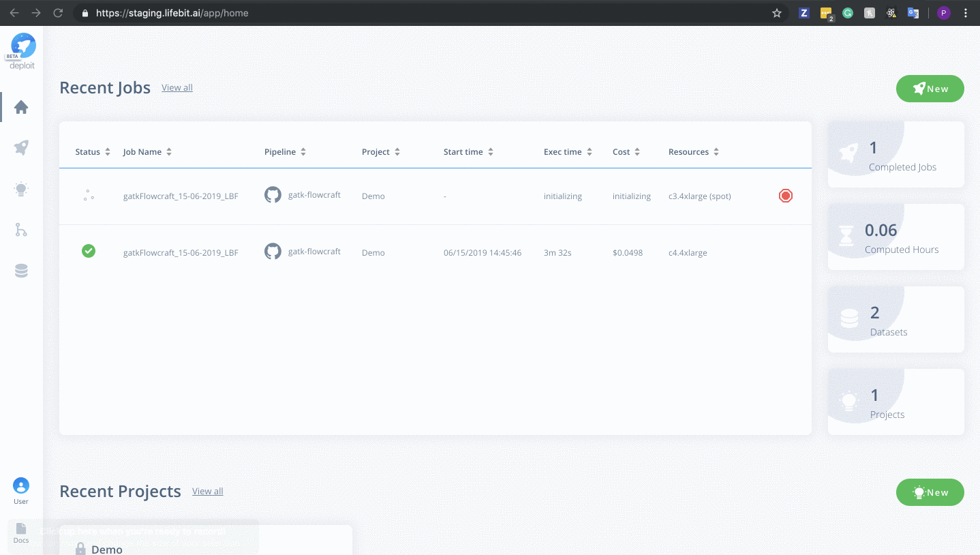Click GitHub icon in completed job row
Screen dimensions: 980x555
click(273, 252)
